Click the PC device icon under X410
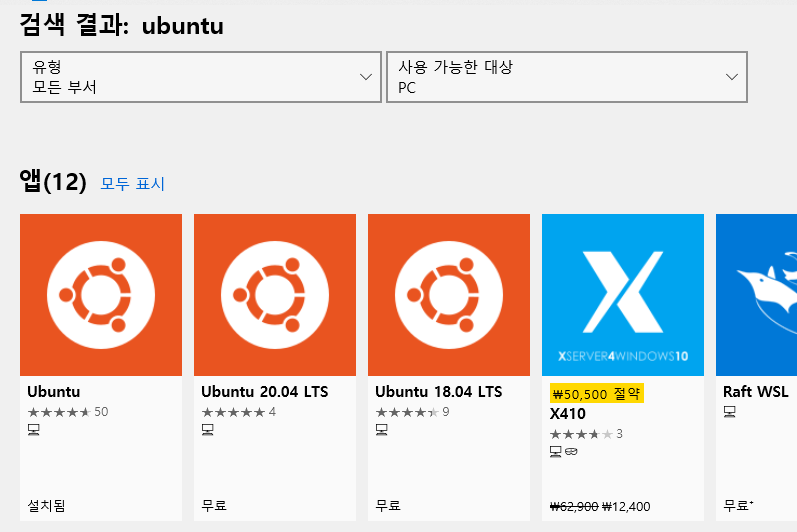Image resolution: width=797 pixels, height=532 pixels. click(x=556, y=452)
